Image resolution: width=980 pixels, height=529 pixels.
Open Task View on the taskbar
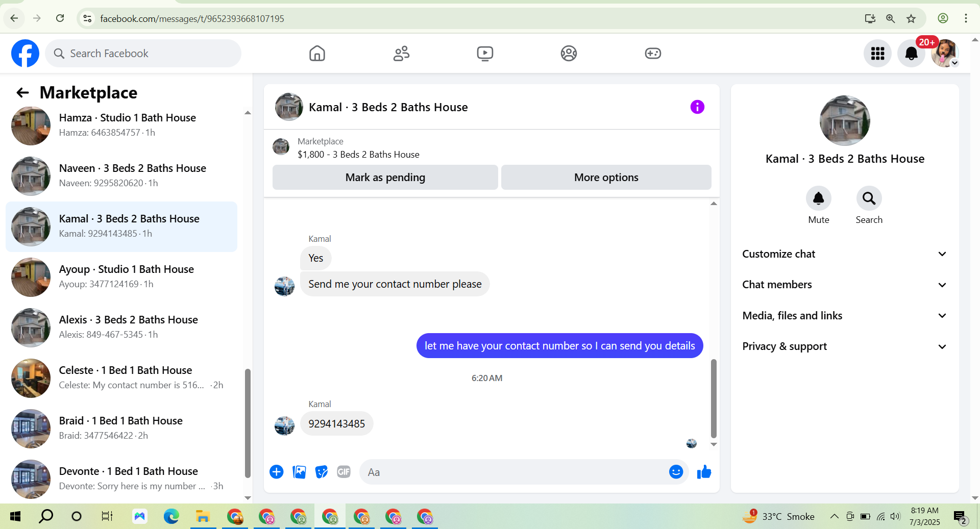click(x=107, y=516)
